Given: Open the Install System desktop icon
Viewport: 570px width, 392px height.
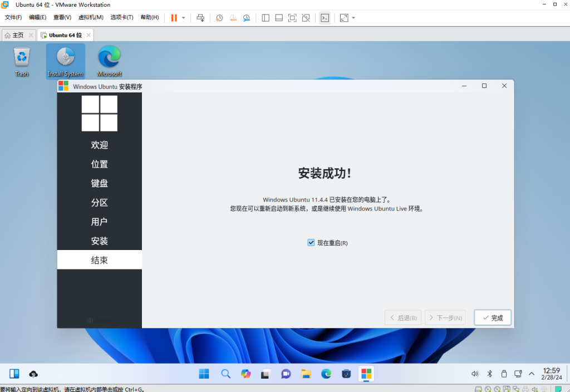Looking at the screenshot, I should pyautogui.click(x=65, y=61).
